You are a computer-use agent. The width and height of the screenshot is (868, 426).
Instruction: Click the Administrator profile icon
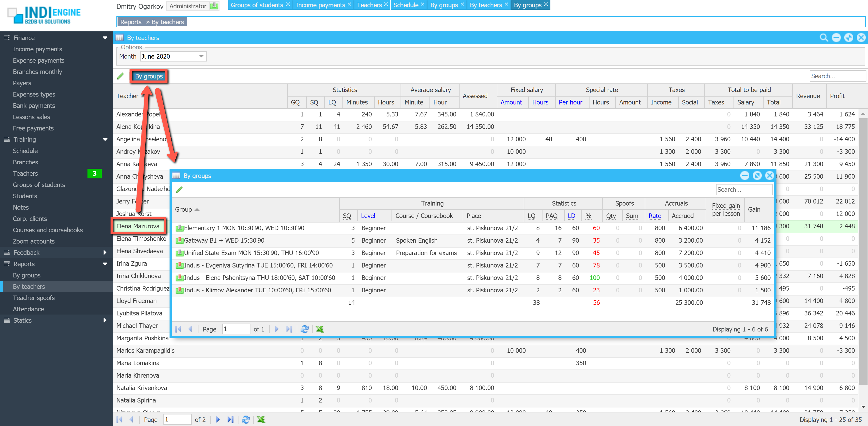click(214, 6)
